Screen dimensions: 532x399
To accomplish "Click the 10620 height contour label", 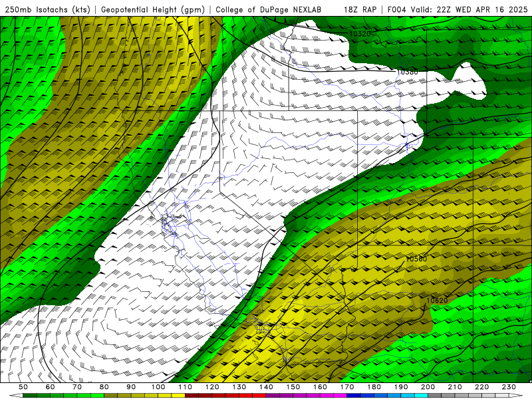I will (437, 301).
